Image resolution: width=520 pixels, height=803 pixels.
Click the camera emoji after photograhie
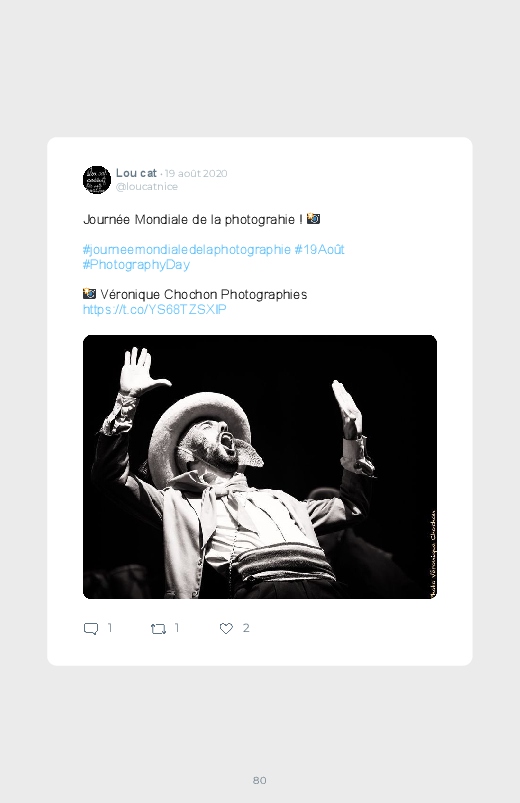[x=314, y=219]
